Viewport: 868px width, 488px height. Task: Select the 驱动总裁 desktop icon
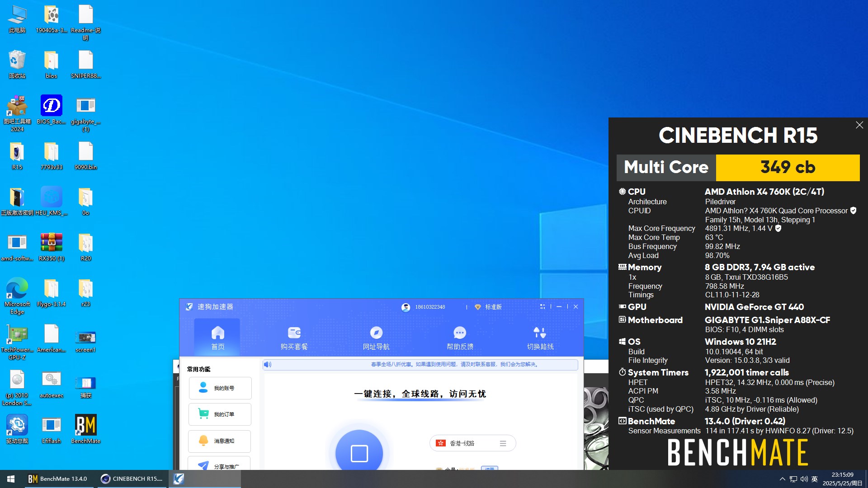coord(17,429)
